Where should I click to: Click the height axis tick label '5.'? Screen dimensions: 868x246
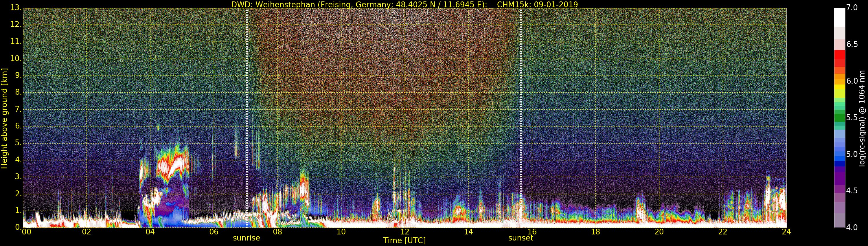[18, 143]
